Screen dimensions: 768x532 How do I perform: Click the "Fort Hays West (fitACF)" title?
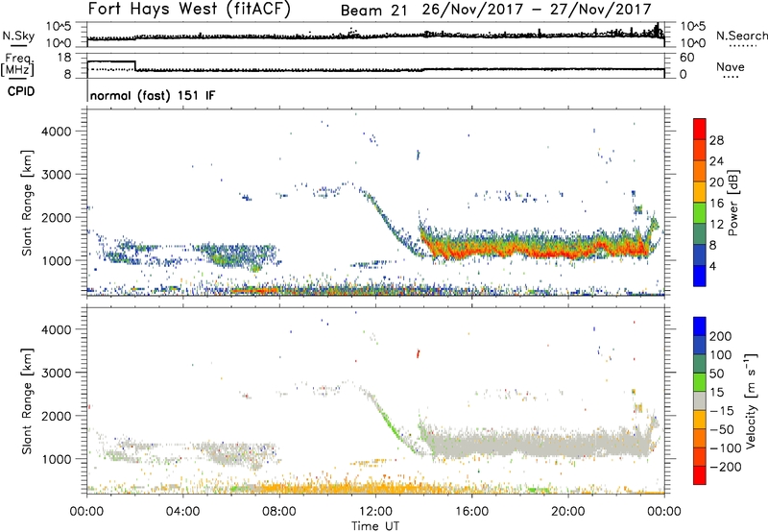pyautogui.click(x=189, y=10)
